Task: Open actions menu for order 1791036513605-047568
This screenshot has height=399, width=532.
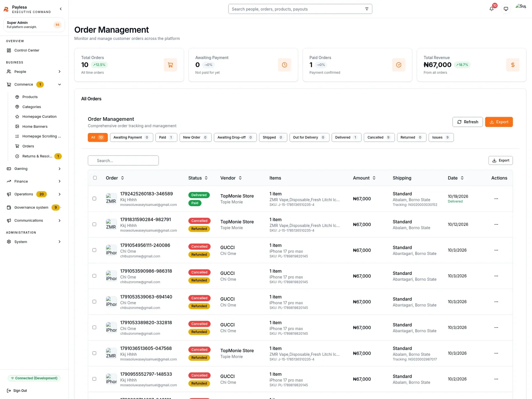Action: tap(496, 353)
